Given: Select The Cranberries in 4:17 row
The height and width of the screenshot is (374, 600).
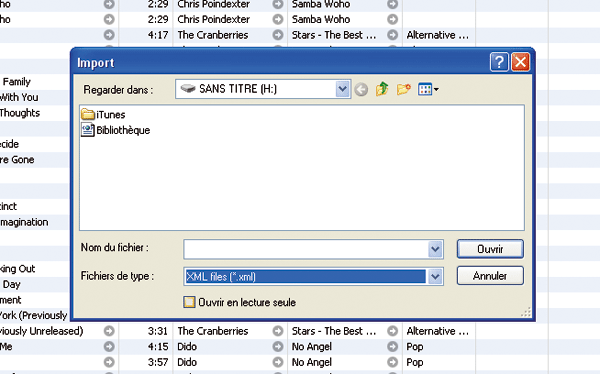Looking at the screenshot, I should [213, 35].
